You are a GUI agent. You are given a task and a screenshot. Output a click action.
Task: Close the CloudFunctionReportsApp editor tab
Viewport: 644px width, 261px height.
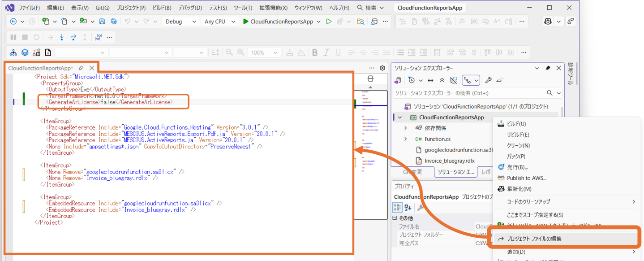point(91,68)
